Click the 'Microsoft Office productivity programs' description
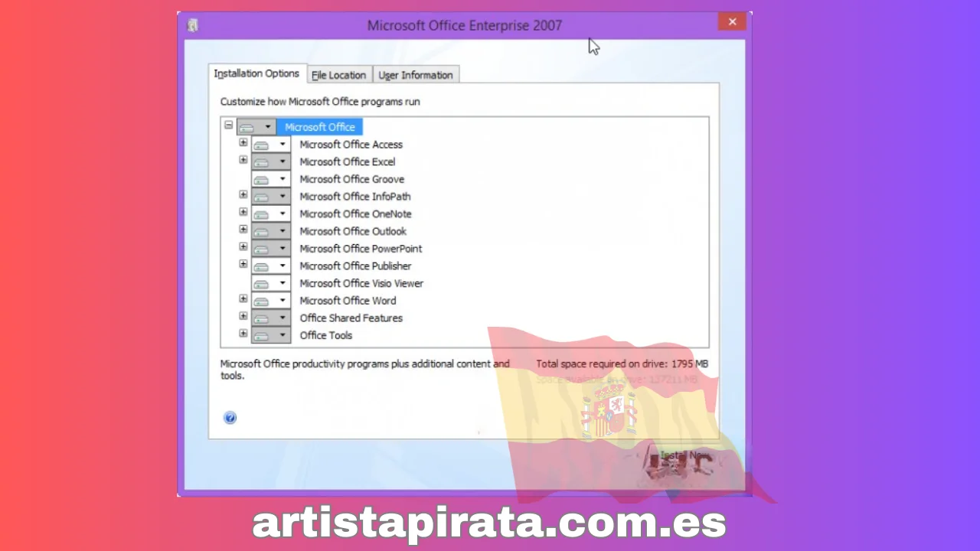This screenshot has width=980, height=551. pos(365,370)
